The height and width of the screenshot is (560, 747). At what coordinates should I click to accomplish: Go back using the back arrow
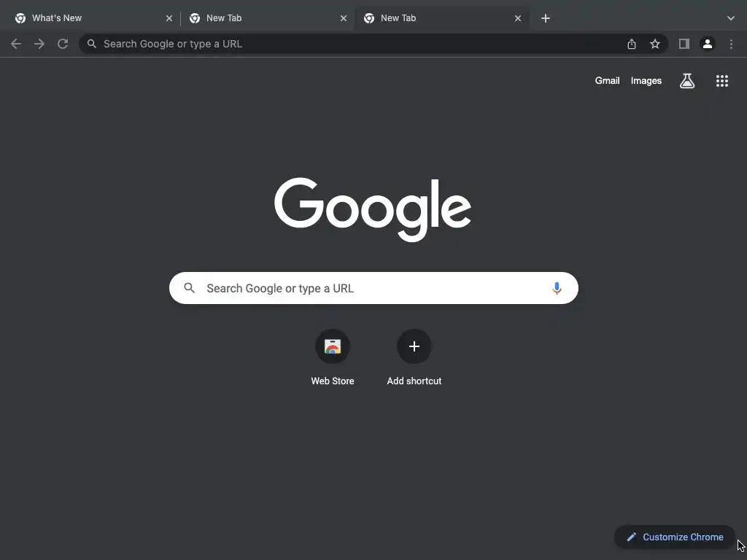(x=16, y=44)
